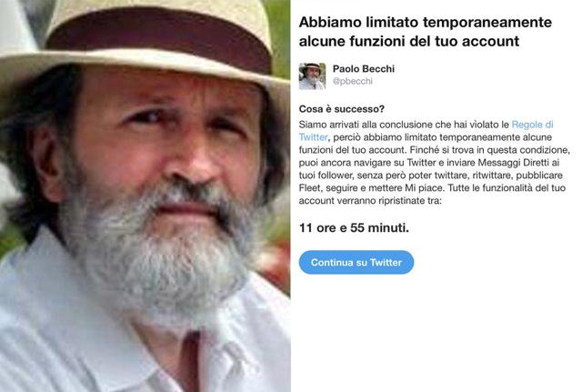The image size is (582, 392).
Task: Click the Abbiamo limitato temporaneamente heading line
Action: click(x=426, y=22)
